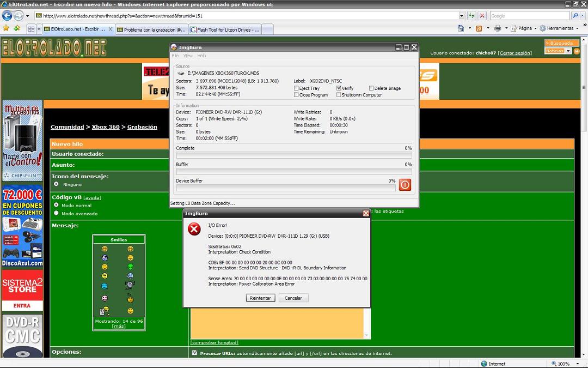Select the Ninguno message icon radio button
This screenshot has width=588, height=368.
56,184
